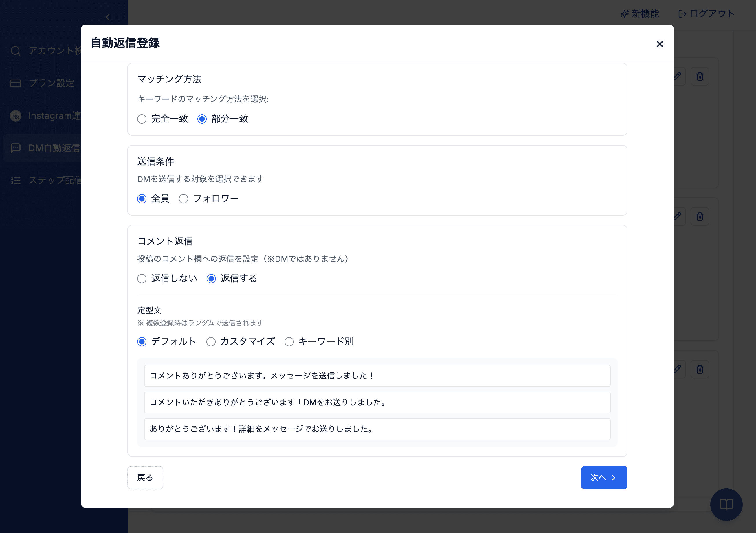This screenshot has width=756, height=533.
Task: Open the Instagram sidebar item
Action: [43, 115]
